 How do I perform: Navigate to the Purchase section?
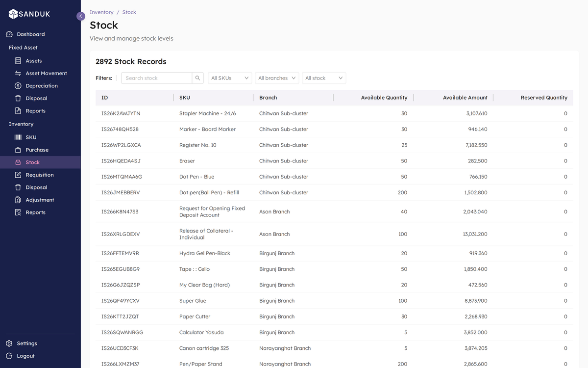(x=40, y=150)
